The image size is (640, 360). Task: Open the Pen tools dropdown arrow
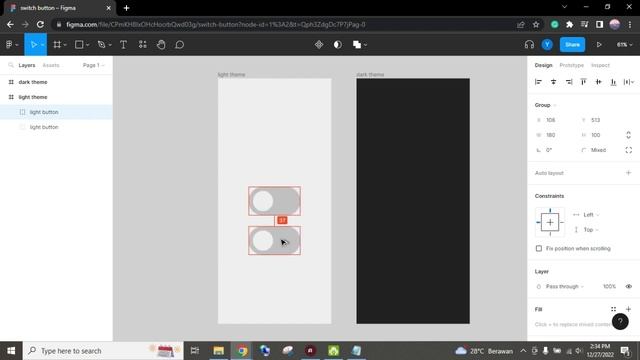pyautogui.click(x=110, y=45)
